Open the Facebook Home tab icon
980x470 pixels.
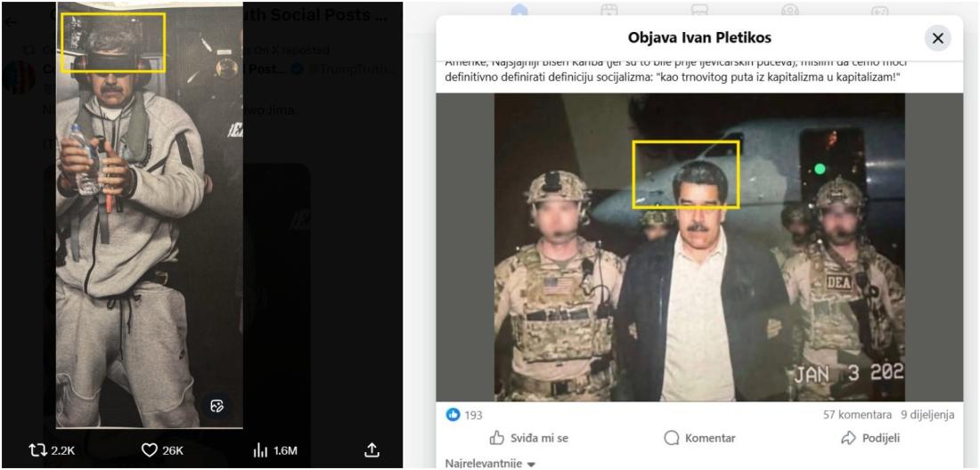tap(519, 10)
